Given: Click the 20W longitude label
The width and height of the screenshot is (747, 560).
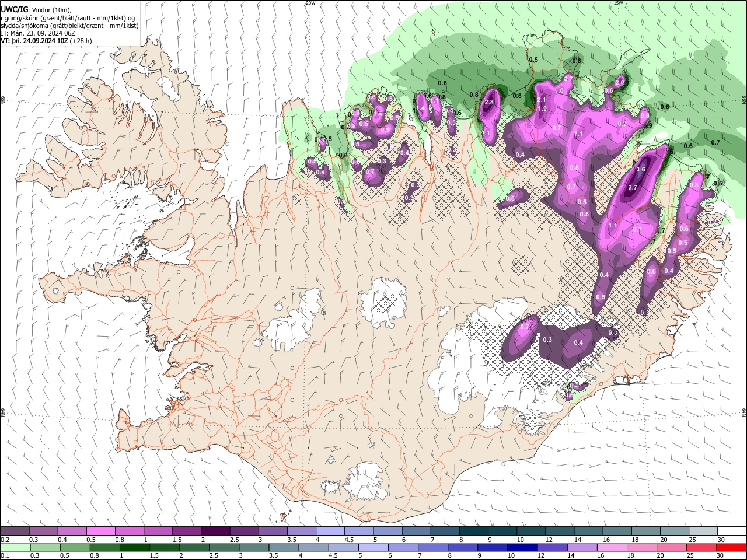Looking at the screenshot, I should [310, 3].
